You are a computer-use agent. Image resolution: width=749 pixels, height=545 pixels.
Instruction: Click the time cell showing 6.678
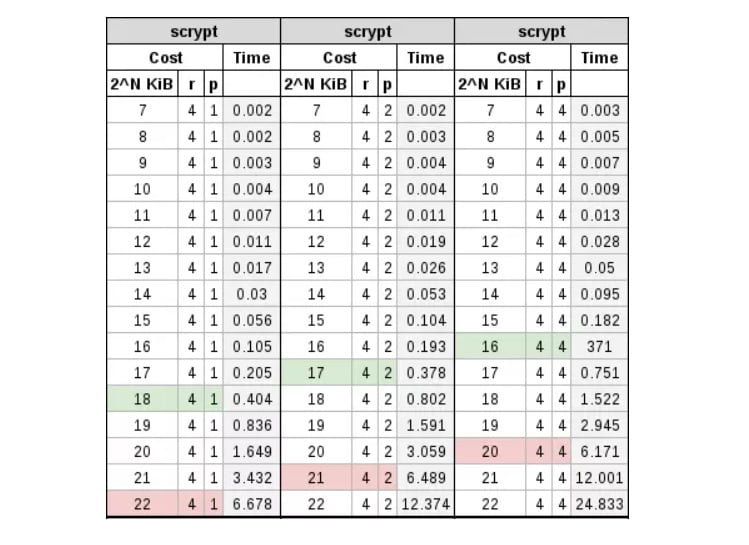251,504
